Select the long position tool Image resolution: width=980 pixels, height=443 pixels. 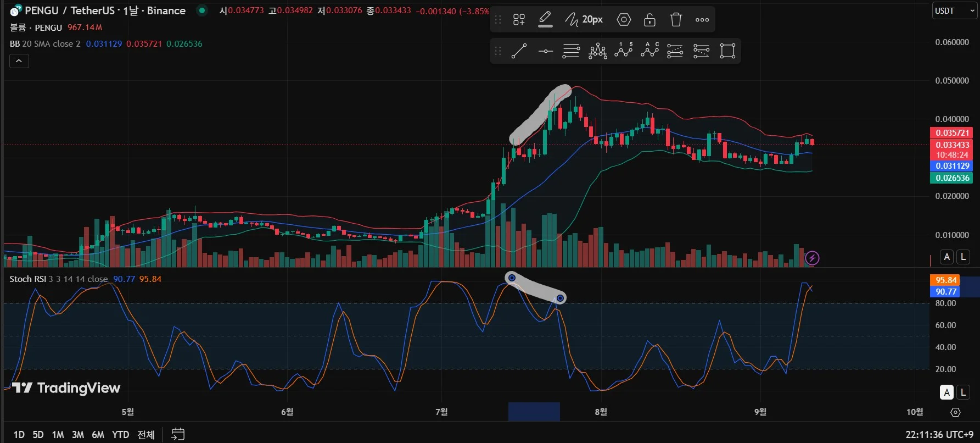pos(675,51)
